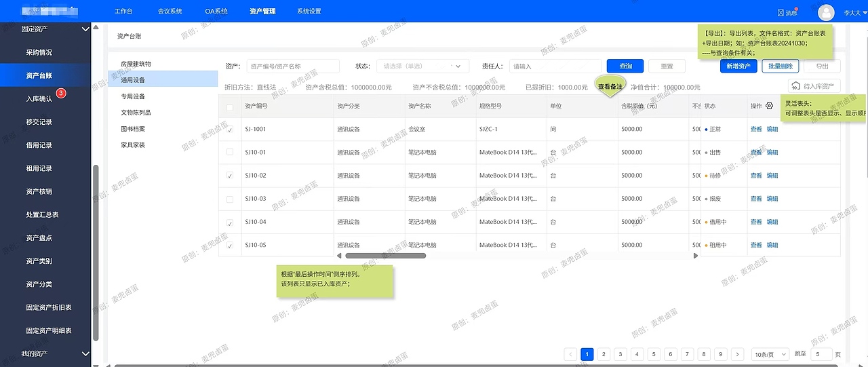
Task: Open the OA系统 top menu
Action: (x=216, y=12)
